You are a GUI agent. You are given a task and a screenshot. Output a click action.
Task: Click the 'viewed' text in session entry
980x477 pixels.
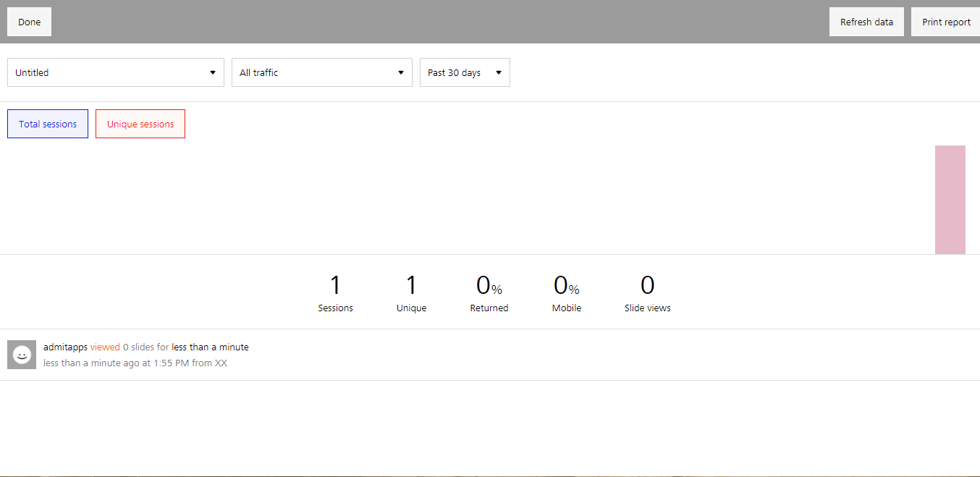[x=105, y=347]
